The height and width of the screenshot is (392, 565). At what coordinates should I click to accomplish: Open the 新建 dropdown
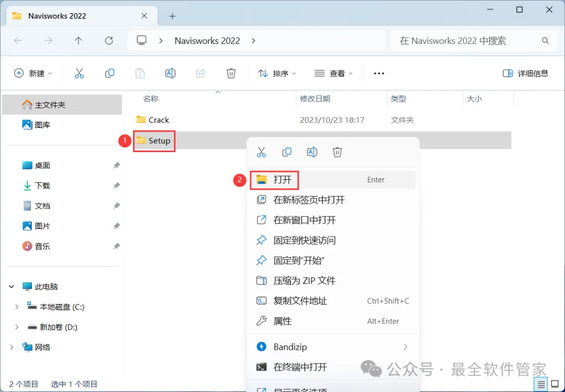tap(33, 73)
